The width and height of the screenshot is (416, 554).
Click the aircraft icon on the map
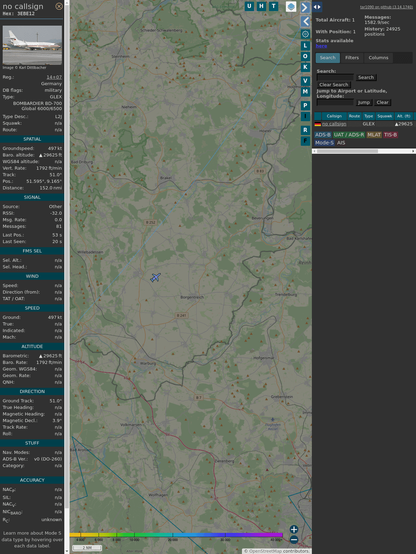point(156,277)
